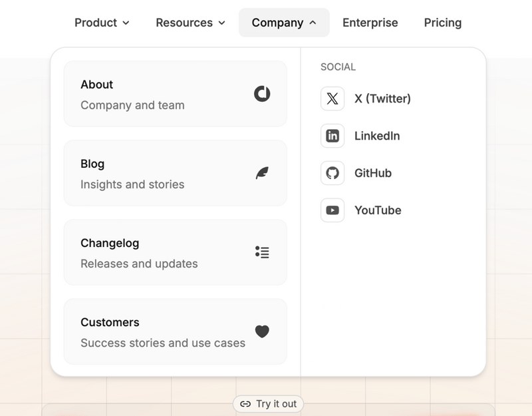This screenshot has width=532, height=416.
Task: Click the SOCIAL section heading
Action: (337, 67)
